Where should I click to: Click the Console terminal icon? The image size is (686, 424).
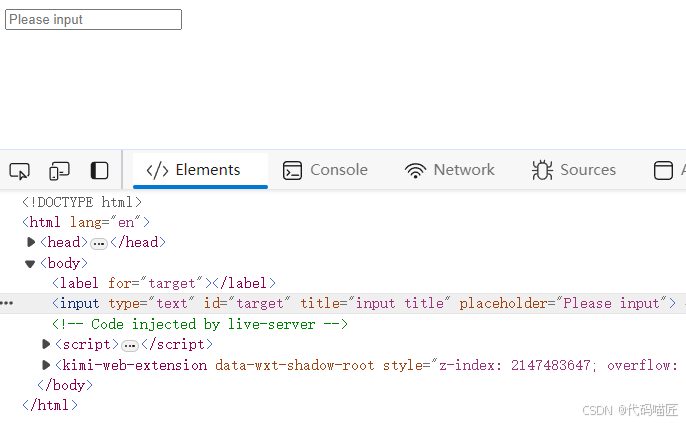tap(292, 170)
